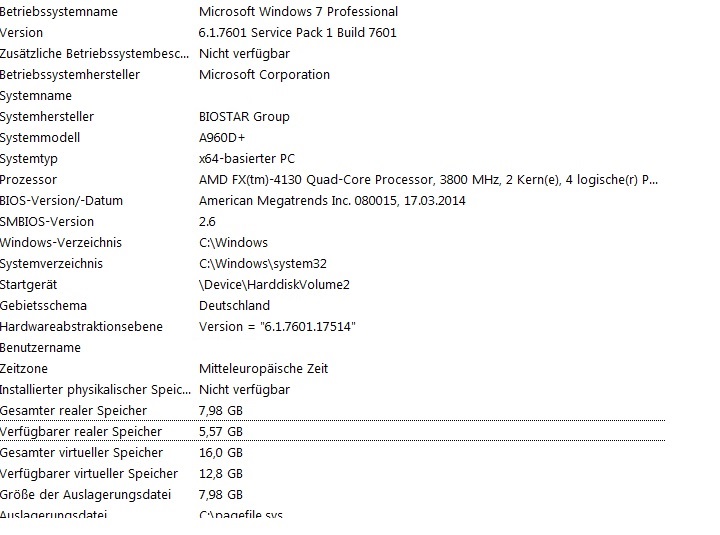Select the Verfügbarer realer Speicher row label
Screen dimensions: 720x535
81,432
